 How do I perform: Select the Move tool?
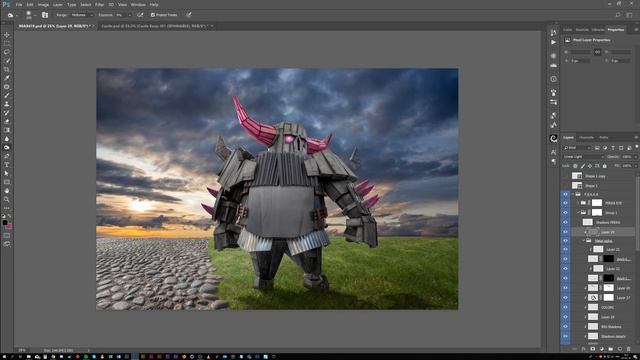coord(7,35)
